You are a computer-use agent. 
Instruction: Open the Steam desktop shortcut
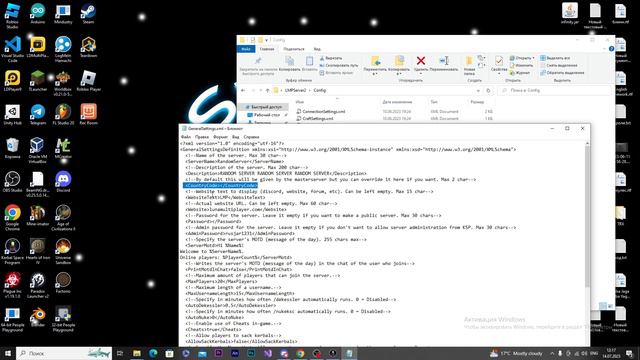coord(88,13)
